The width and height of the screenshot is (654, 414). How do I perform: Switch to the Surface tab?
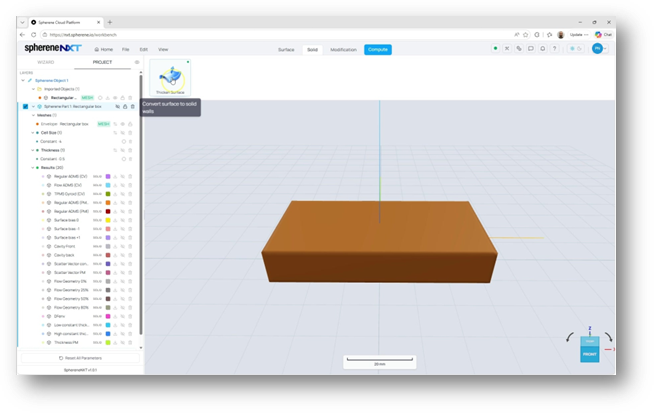coord(286,50)
